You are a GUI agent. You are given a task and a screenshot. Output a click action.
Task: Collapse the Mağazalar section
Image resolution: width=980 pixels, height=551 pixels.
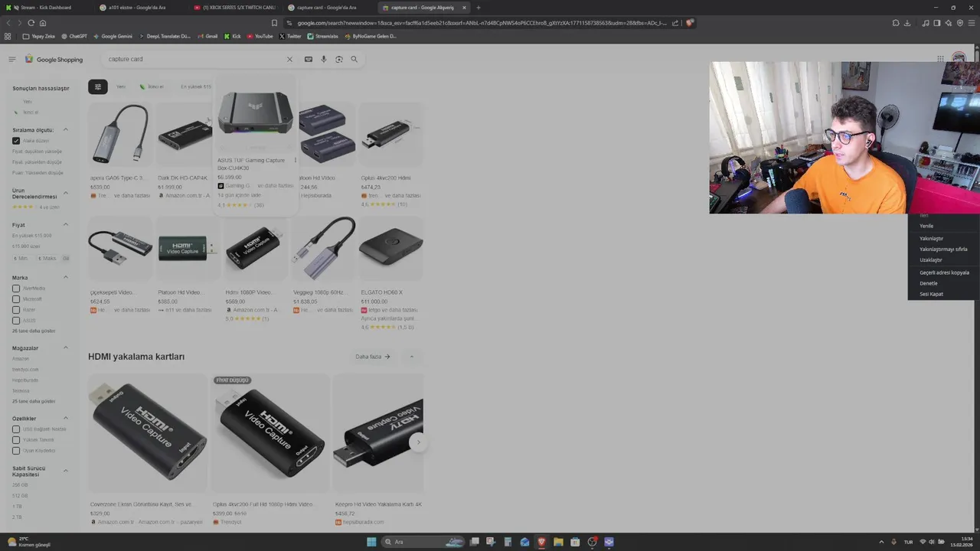pyautogui.click(x=66, y=348)
